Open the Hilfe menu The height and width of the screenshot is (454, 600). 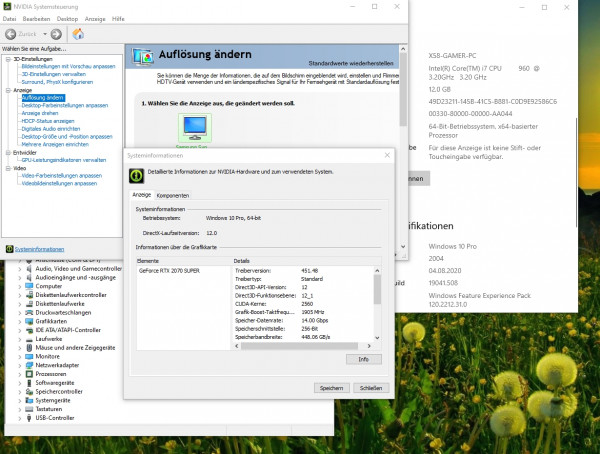(118, 19)
